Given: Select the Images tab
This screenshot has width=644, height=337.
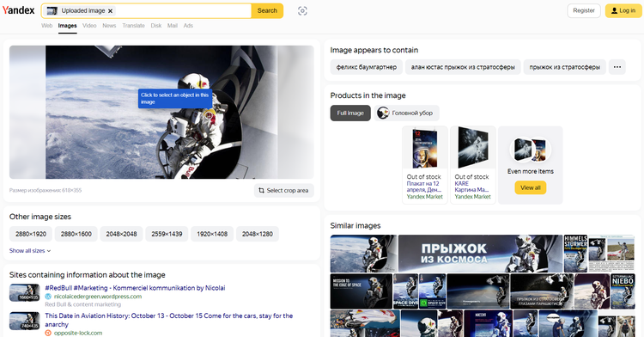Looking at the screenshot, I should tap(67, 26).
